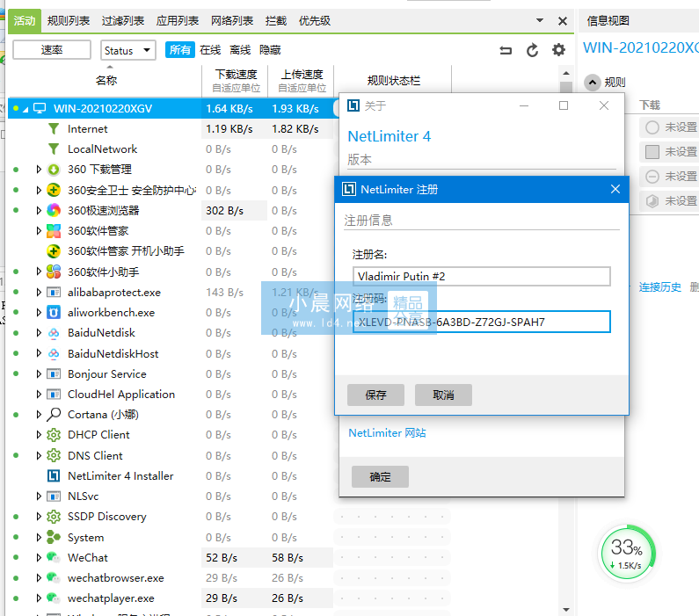699x616 pixels.
Task: Expand the DNS Client row
Action: [x=39, y=455]
